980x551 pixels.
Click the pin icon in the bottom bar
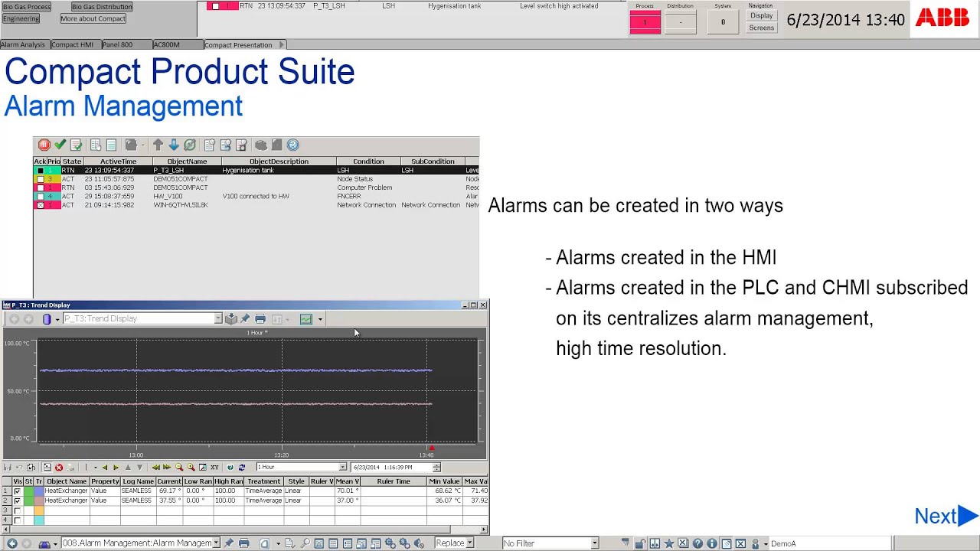[x=228, y=543]
